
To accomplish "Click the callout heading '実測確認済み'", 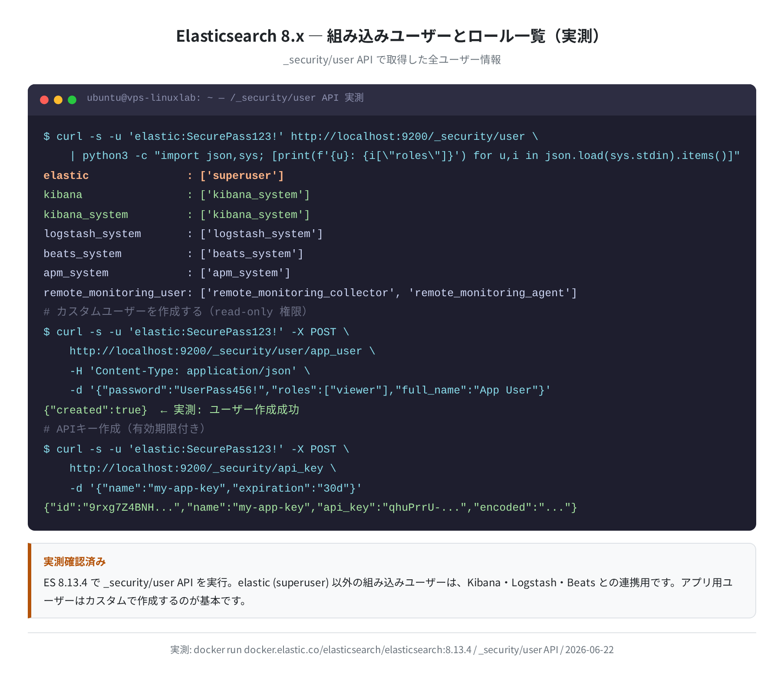I will 75,562.
